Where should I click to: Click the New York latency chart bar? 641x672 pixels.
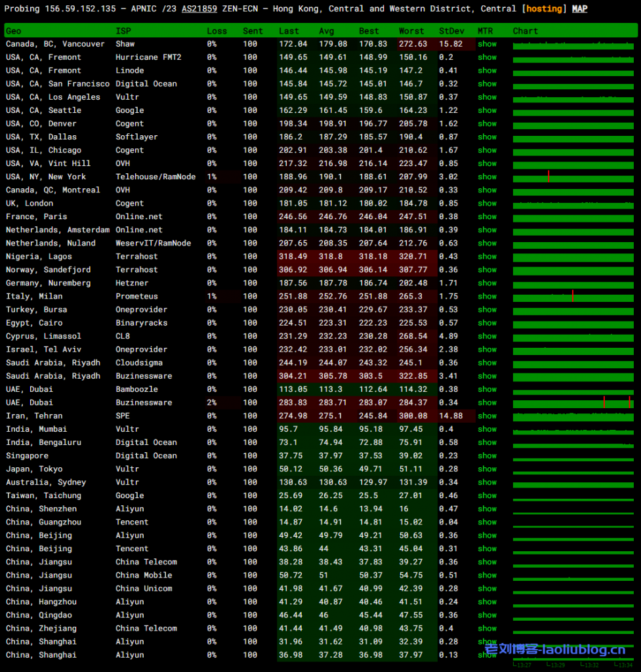[x=573, y=177]
